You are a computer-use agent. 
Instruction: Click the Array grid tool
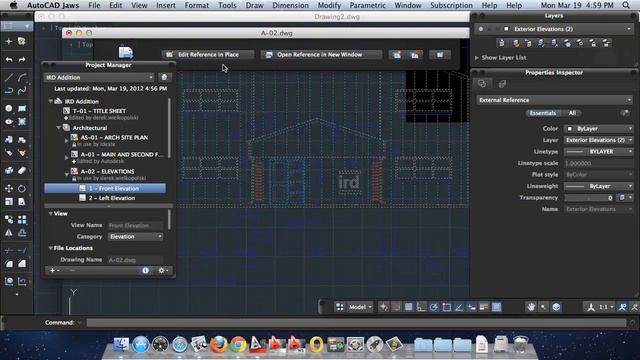click(22, 220)
